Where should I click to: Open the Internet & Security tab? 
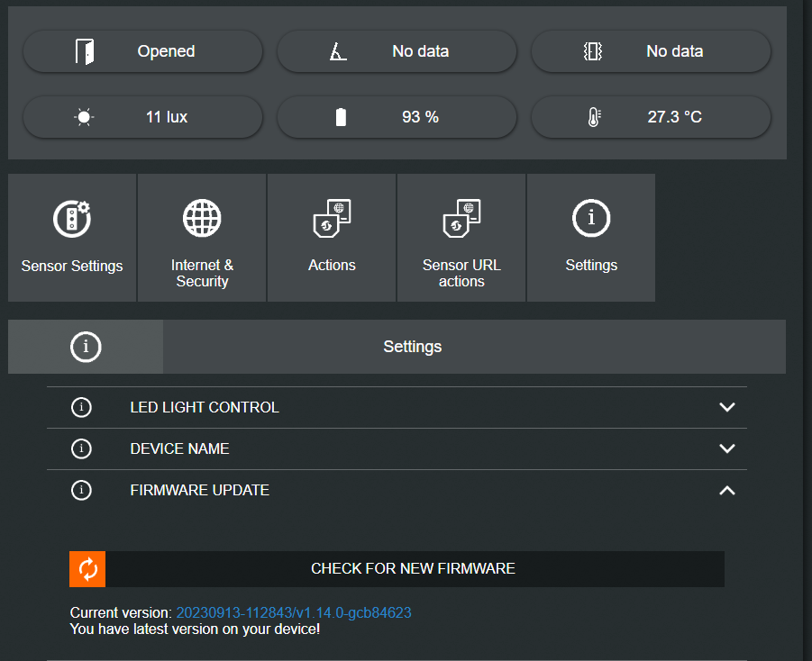click(202, 238)
